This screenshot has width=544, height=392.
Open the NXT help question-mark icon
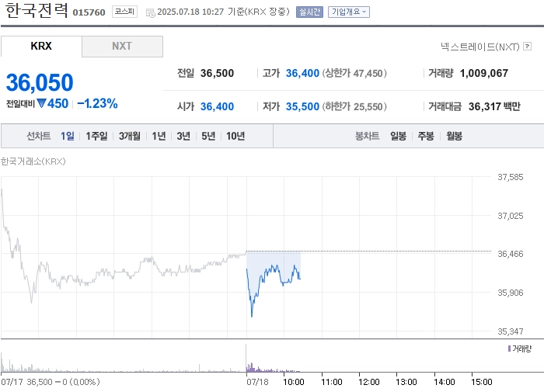point(528,46)
